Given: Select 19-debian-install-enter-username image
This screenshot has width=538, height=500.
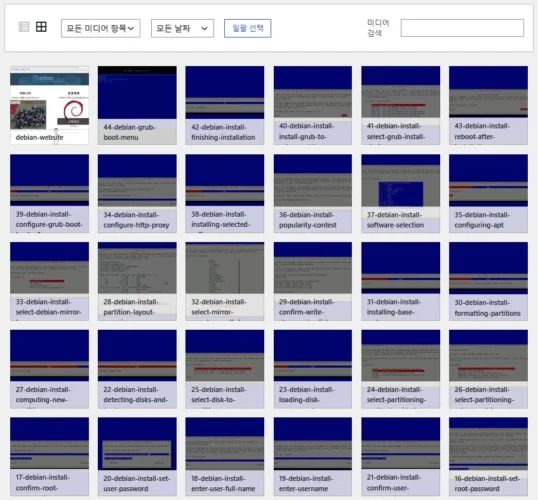Looking at the screenshot, I should click(x=313, y=457).
